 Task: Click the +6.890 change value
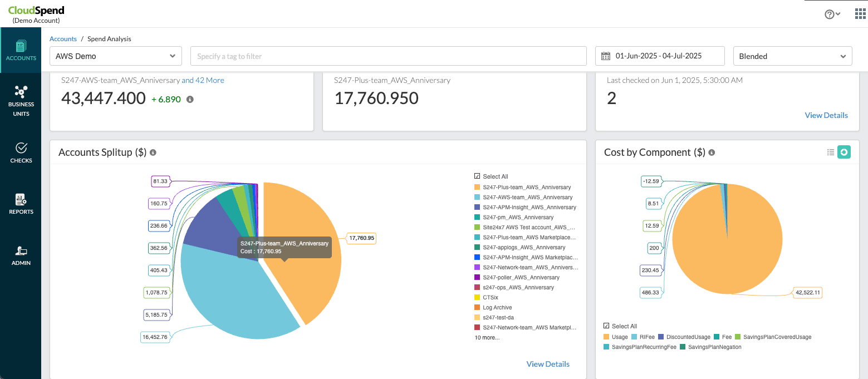coord(166,99)
